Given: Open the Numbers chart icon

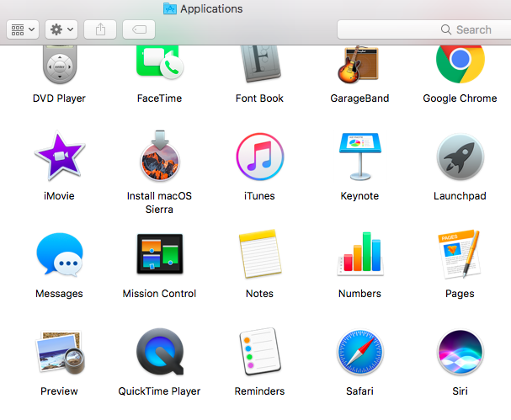Looking at the screenshot, I should pos(359,256).
